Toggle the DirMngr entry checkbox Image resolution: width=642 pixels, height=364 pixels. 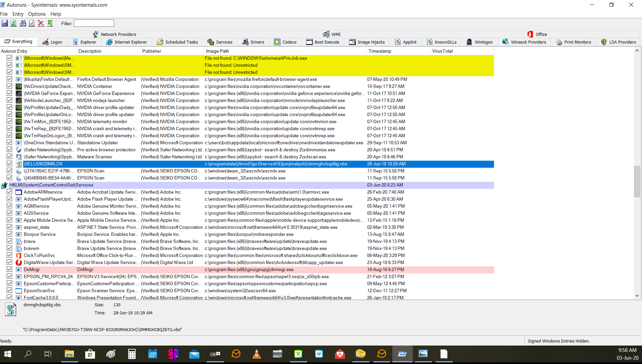click(9, 269)
